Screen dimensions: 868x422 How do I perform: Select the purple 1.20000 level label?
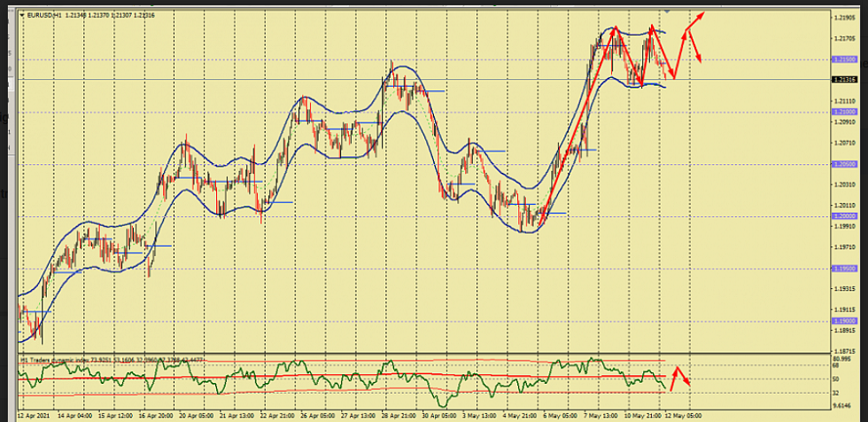tap(844, 215)
